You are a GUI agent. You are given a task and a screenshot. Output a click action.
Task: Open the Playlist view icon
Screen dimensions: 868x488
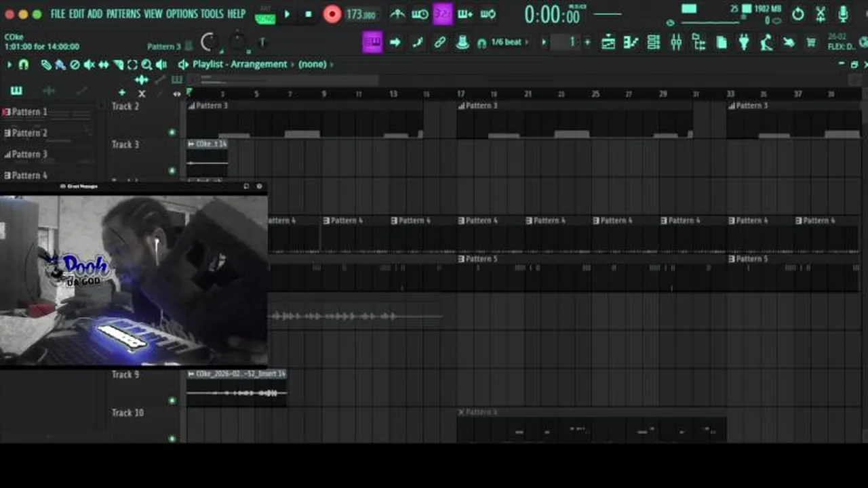tap(608, 43)
